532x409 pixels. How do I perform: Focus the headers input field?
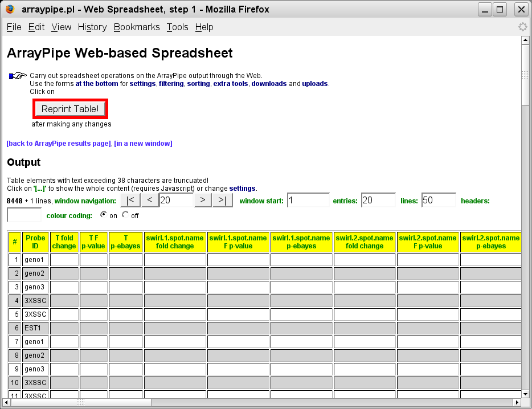pos(24,215)
